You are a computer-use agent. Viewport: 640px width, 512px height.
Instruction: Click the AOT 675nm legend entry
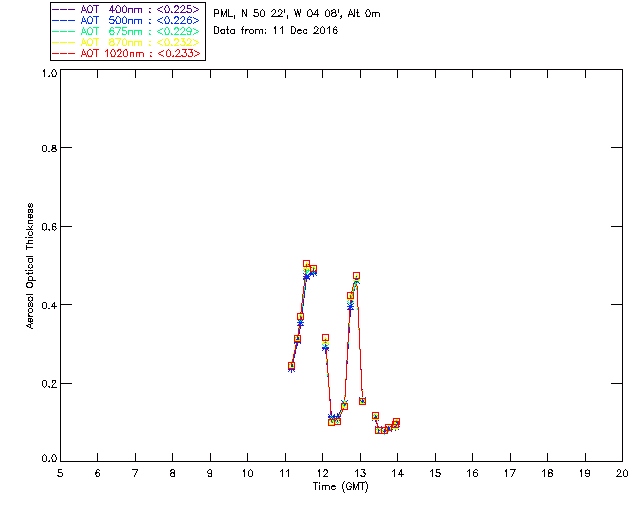pyautogui.click(x=127, y=31)
